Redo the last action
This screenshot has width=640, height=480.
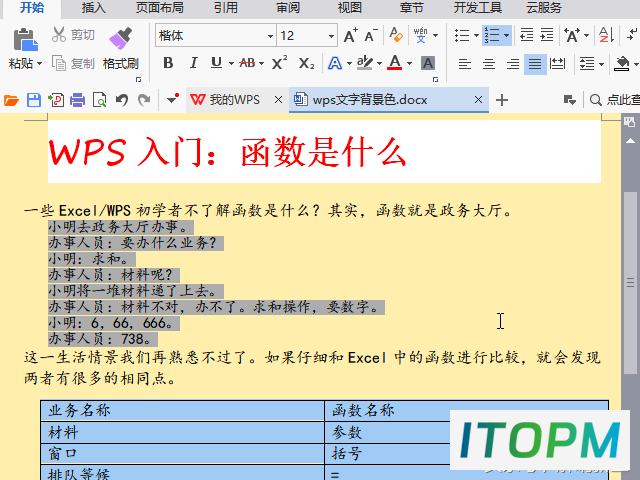click(x=144, y=100)
